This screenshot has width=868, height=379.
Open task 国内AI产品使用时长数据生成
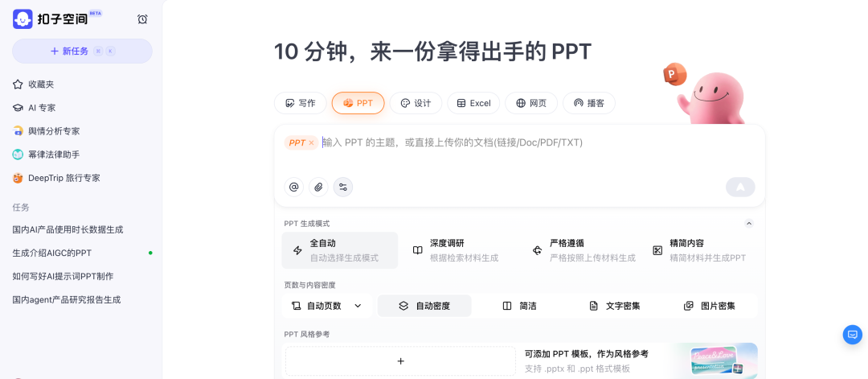68,229
